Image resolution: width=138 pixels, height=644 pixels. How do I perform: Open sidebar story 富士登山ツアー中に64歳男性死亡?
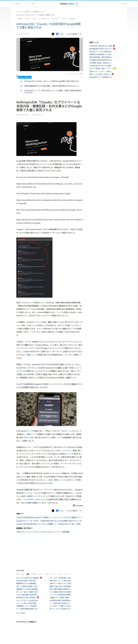[101, 52]
